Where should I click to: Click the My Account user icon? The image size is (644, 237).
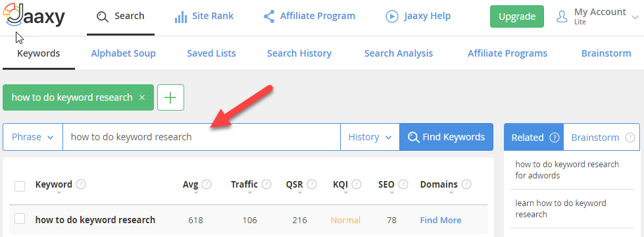pyautogui.click(x=562, y=16)
